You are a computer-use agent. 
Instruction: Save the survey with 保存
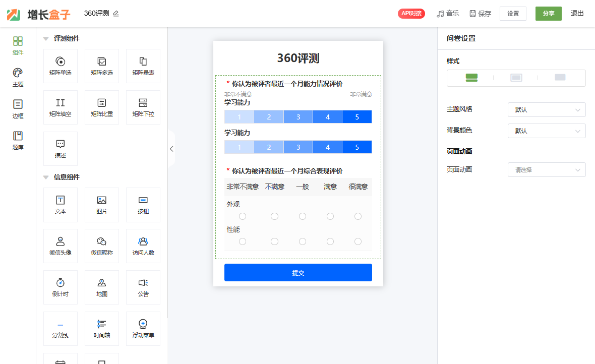(481, 14)
